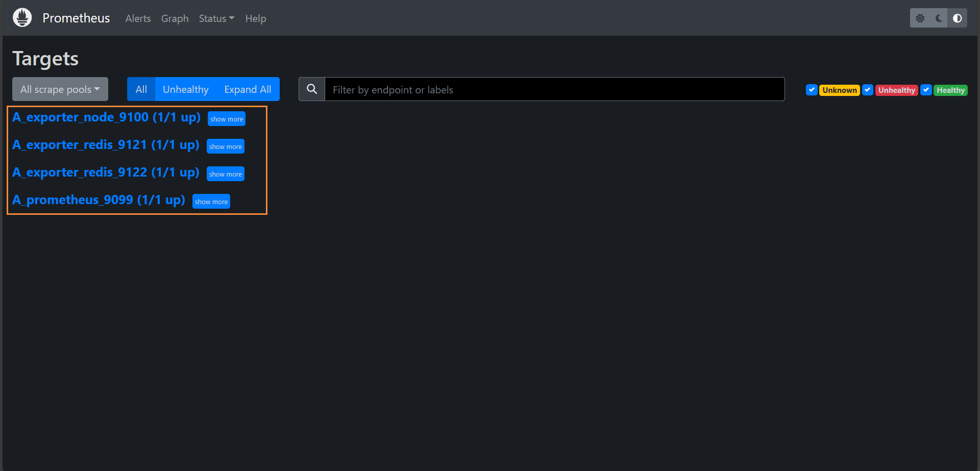Click the yellow Unknown badge label
The height and width of the screenshot is (471, 980).
coord(840,90)
